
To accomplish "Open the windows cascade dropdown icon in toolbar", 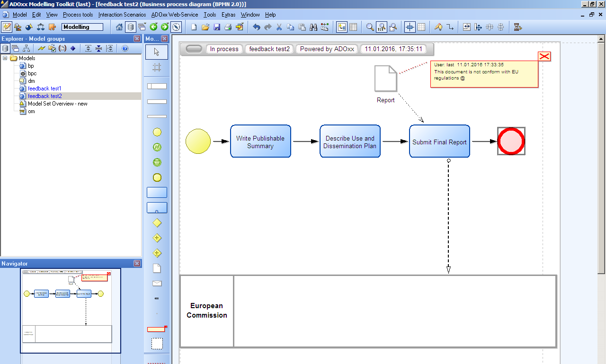I will (x=142, y=27).
